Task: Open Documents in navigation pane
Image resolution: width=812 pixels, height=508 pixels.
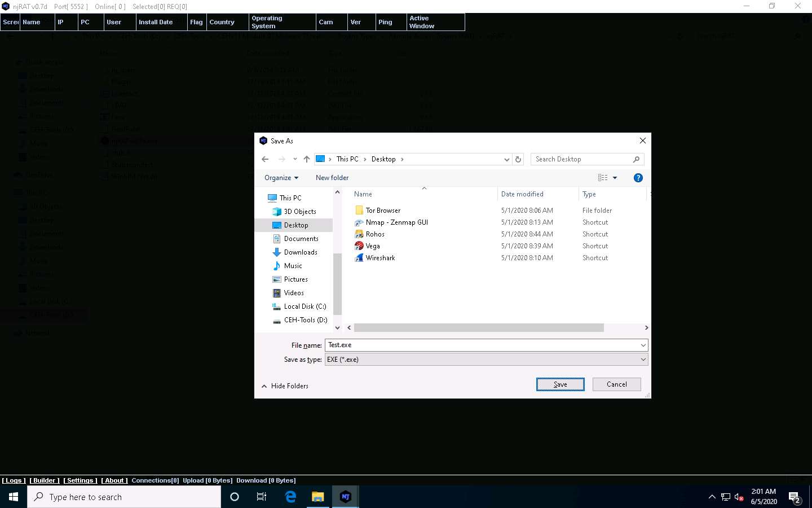Action: coord(301,239)
